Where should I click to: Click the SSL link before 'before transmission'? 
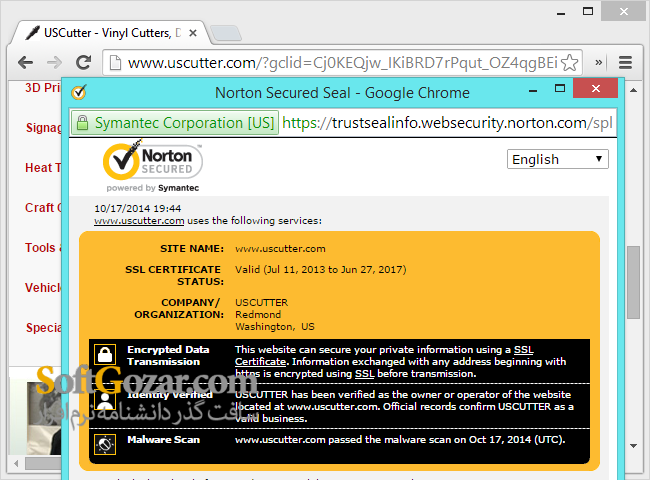click(364, 373)
